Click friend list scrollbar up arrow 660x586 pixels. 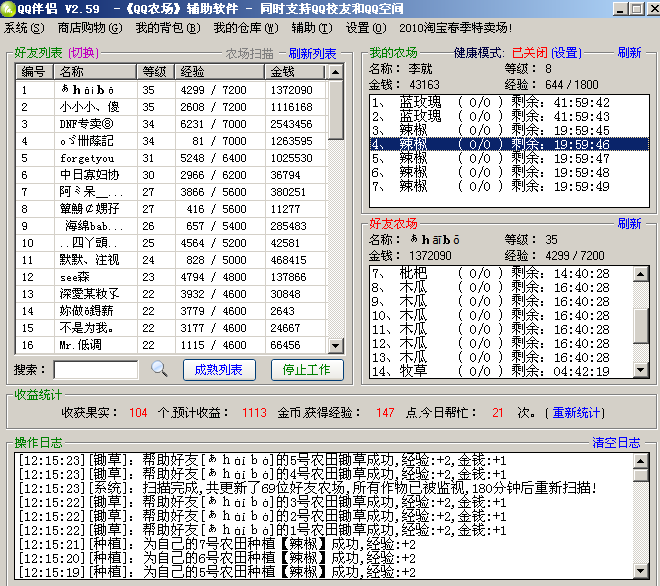coord(335,72)
